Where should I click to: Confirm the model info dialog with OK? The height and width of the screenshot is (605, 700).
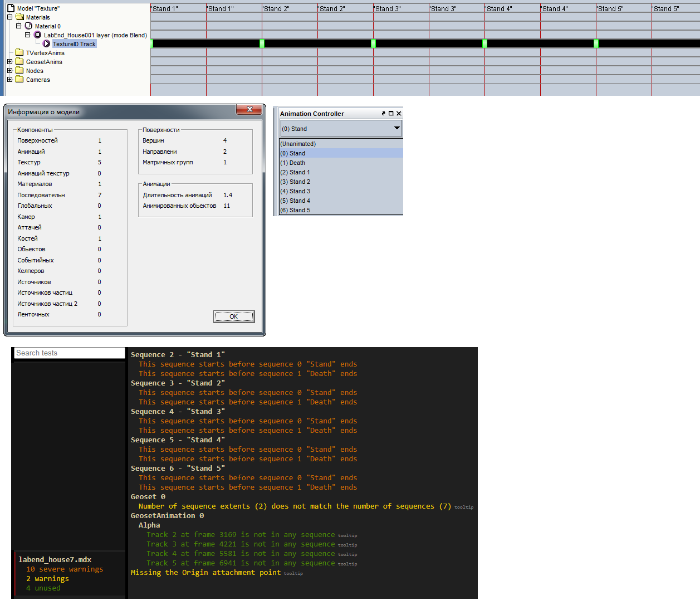234,316
